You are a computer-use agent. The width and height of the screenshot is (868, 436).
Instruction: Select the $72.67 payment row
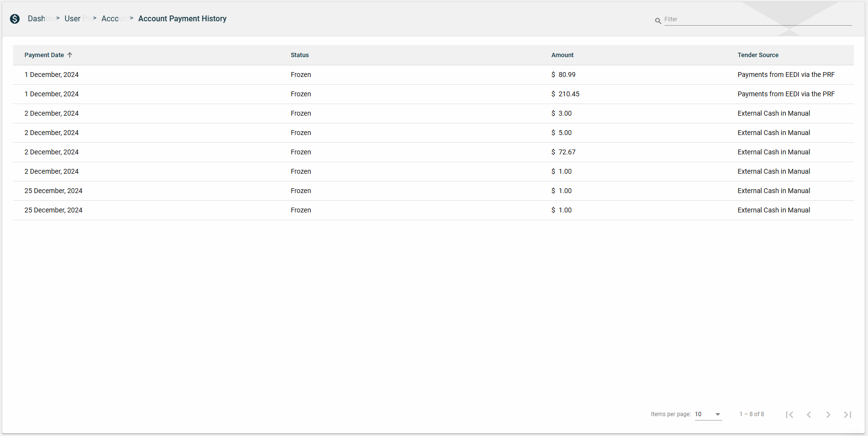coord(433,152)
